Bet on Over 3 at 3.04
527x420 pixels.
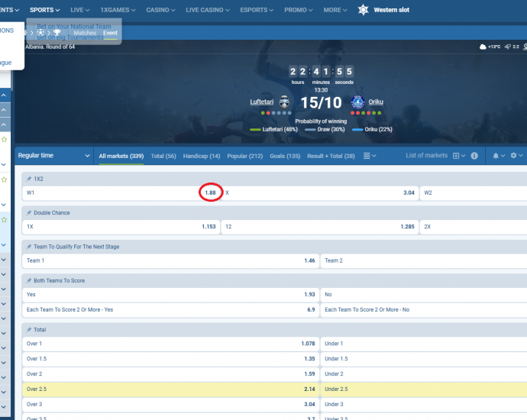point(171,404)
